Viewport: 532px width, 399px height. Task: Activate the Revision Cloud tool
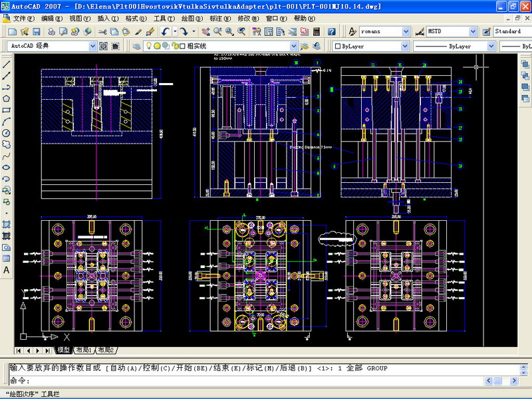point(7,144)
